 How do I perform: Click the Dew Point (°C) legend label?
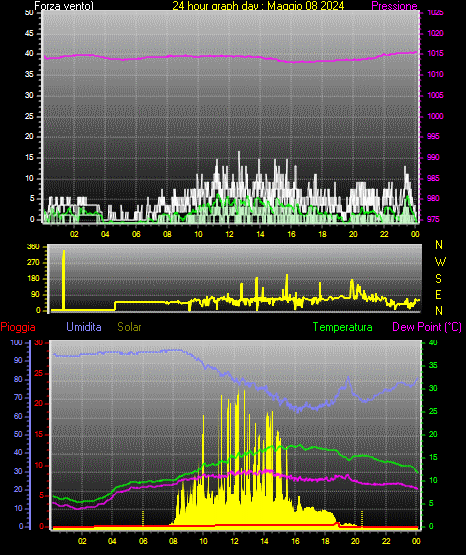tap(427, 327)
